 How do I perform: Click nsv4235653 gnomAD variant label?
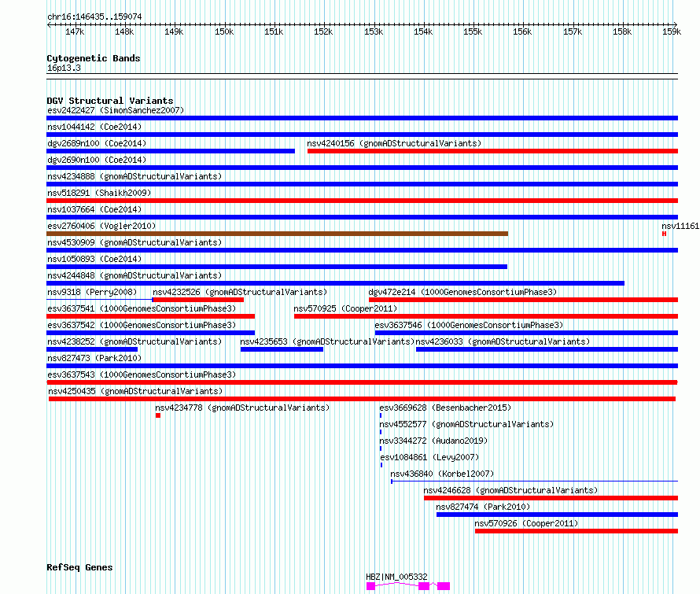click(x=327, y=341)
